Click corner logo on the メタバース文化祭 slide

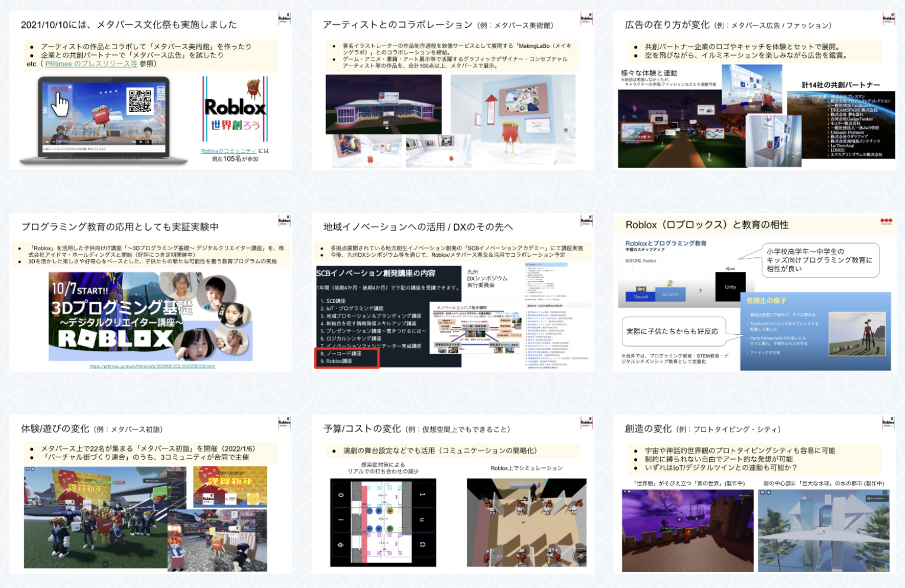click(x=284, y=18)
